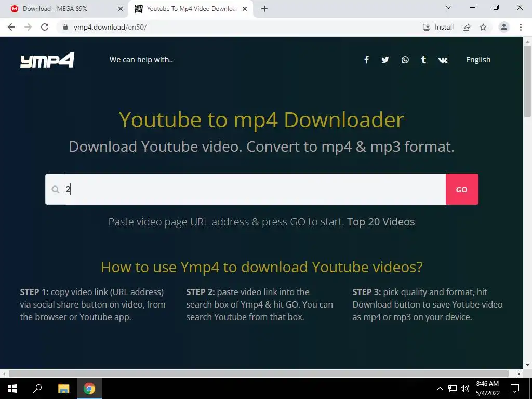Image resolution: width=532 pixels, height=399 pixels.
Task: Open a new browser tab
Action: coord(264,9)
